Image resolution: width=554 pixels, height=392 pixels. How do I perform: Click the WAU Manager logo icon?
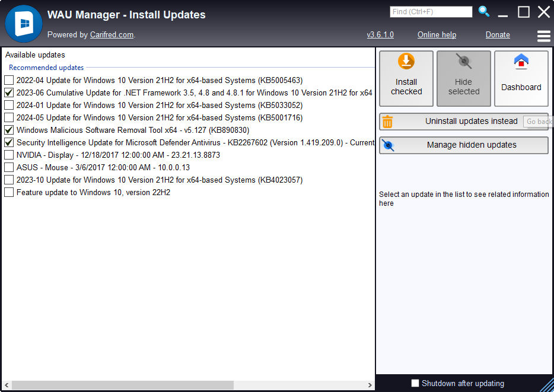point(24,24)
